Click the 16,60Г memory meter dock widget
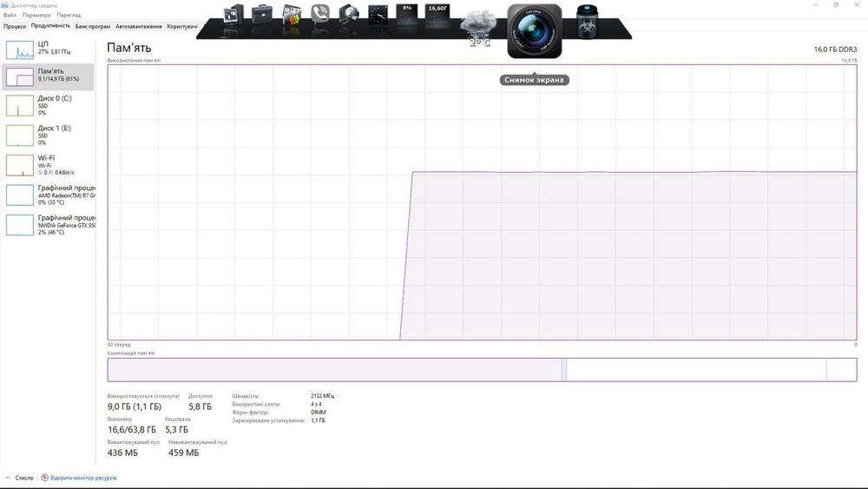Viewport: 868px width, 489px height. pos(437,15)
